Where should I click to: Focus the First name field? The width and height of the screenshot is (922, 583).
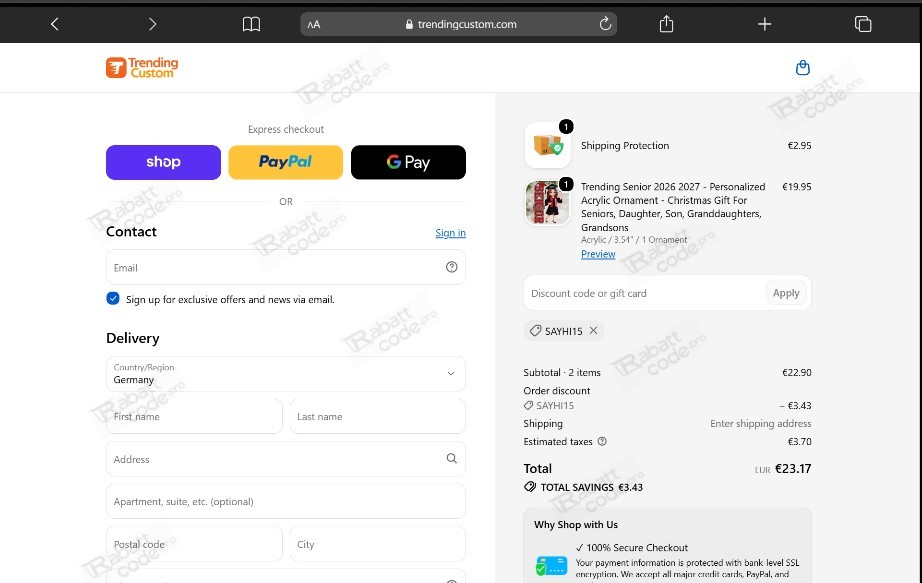(x=194, y=417)
